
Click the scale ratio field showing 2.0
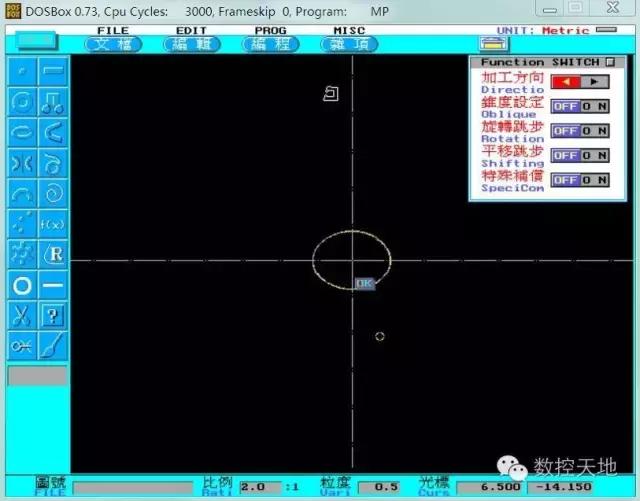pos(253,487)
